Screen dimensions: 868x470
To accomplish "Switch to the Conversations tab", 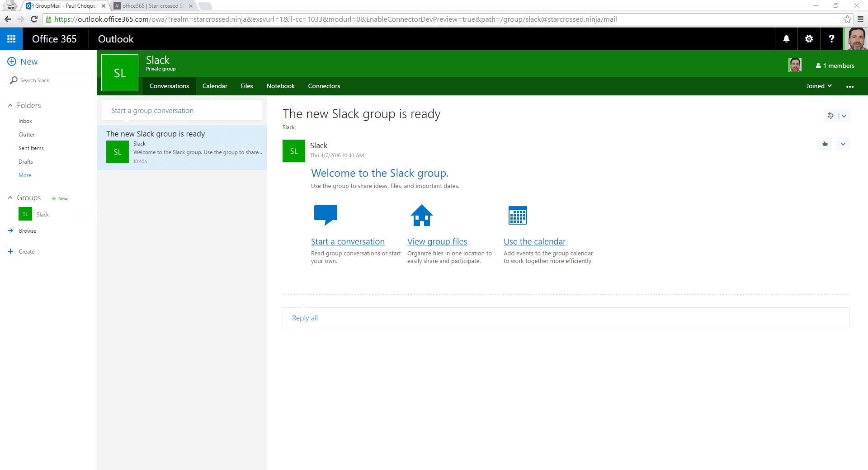I will pos(169,86).
